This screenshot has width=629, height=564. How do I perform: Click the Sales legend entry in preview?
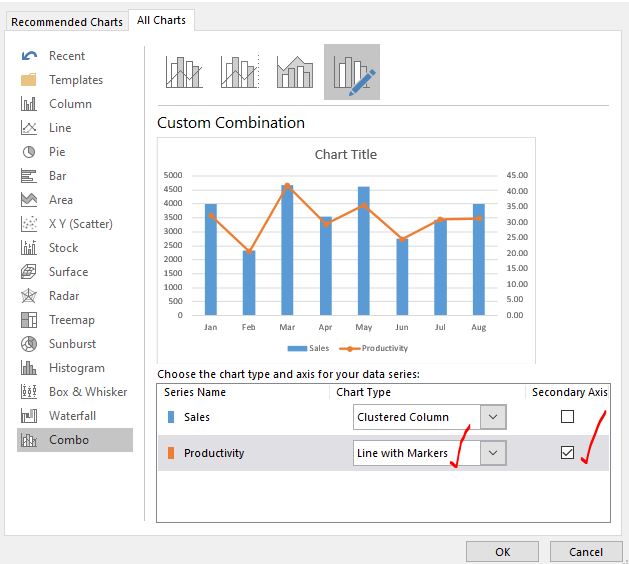(308, 348)
